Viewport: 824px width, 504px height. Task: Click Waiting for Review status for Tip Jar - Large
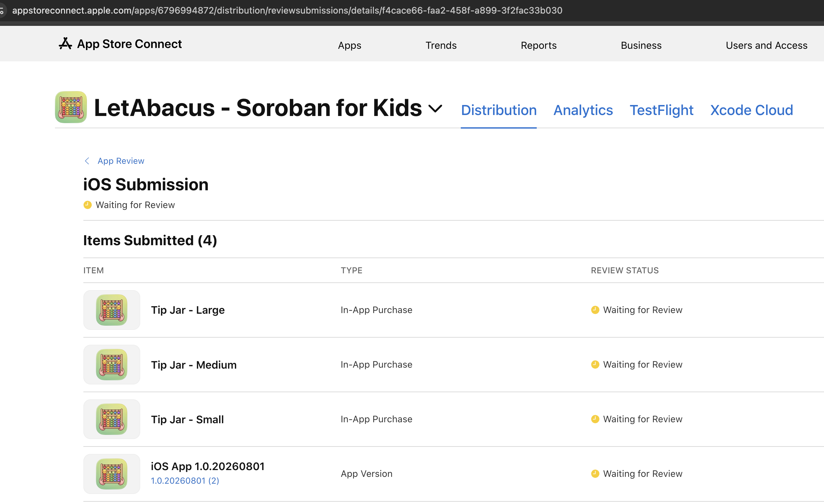coord(642,310)
